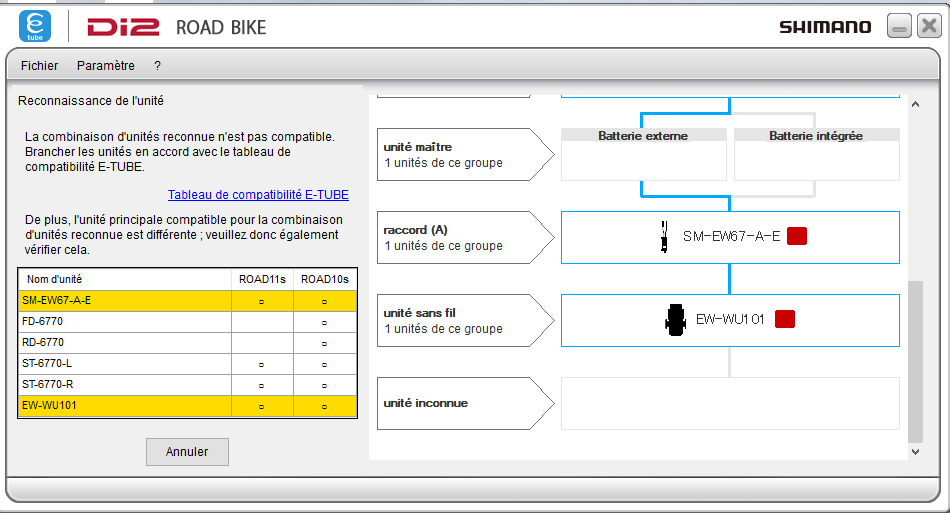This screenshot has width=950, height=513.
Task: Open the Fichier menu
Action: tap(39, 66)
